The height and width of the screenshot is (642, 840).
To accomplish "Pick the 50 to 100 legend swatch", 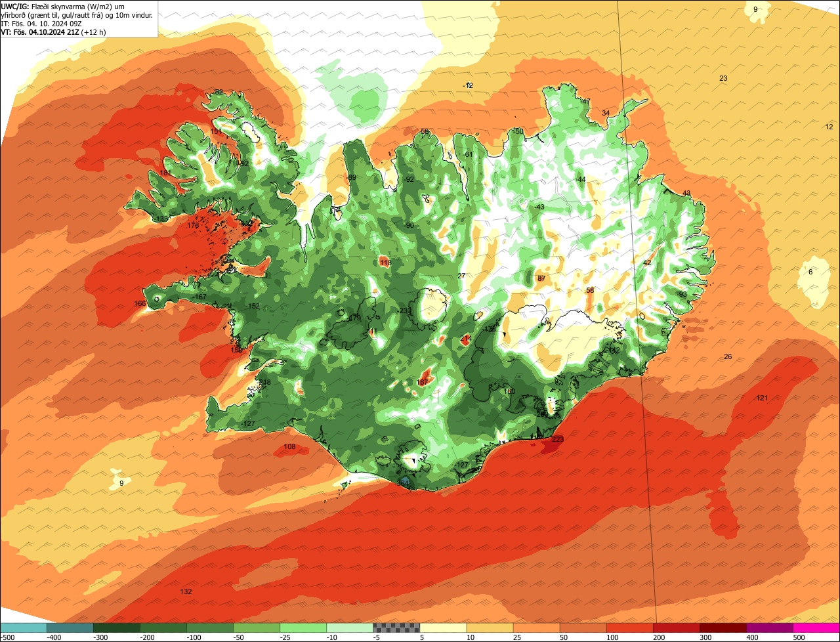I will (583, 628).
